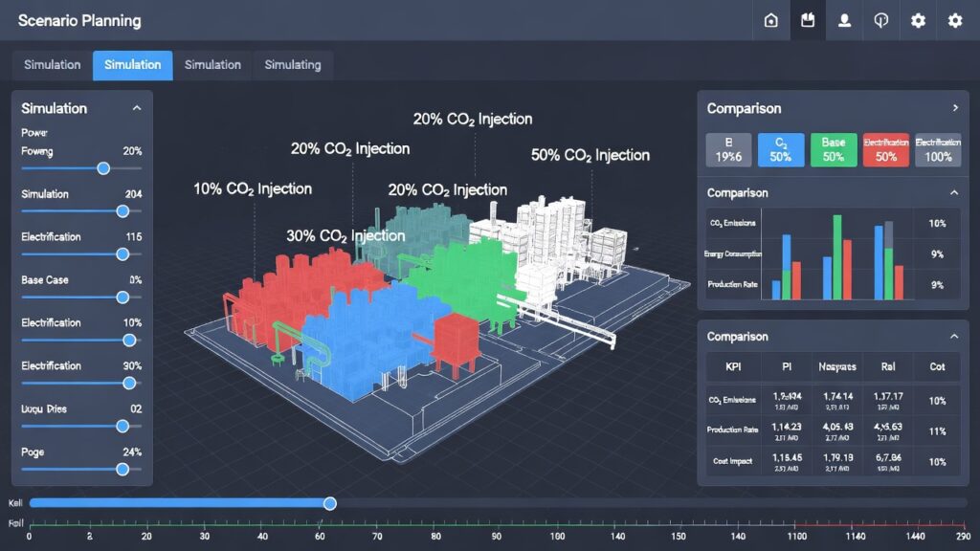This screenshot has width=980, height=551.
Task: Select the highlighted blue Simulation tab
Action: coord(133,65)
